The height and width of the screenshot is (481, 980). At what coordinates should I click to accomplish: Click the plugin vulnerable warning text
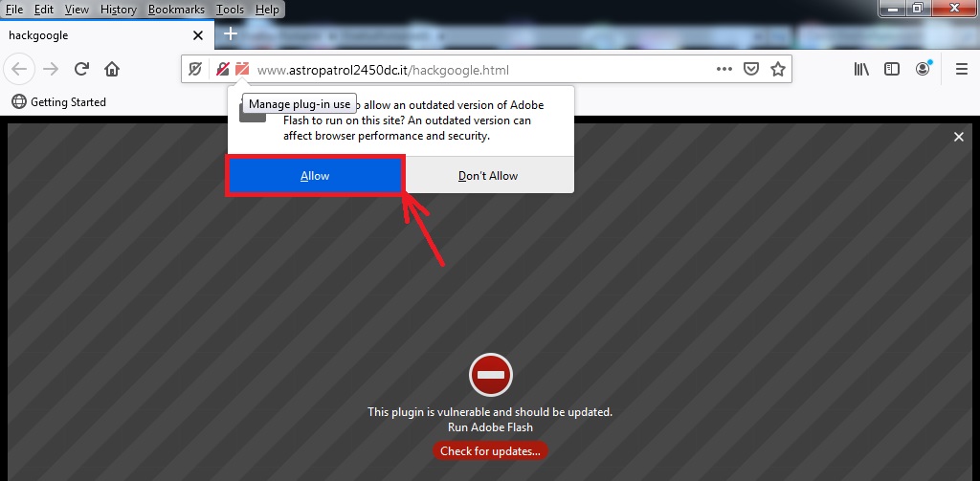(x=490, y=411)
